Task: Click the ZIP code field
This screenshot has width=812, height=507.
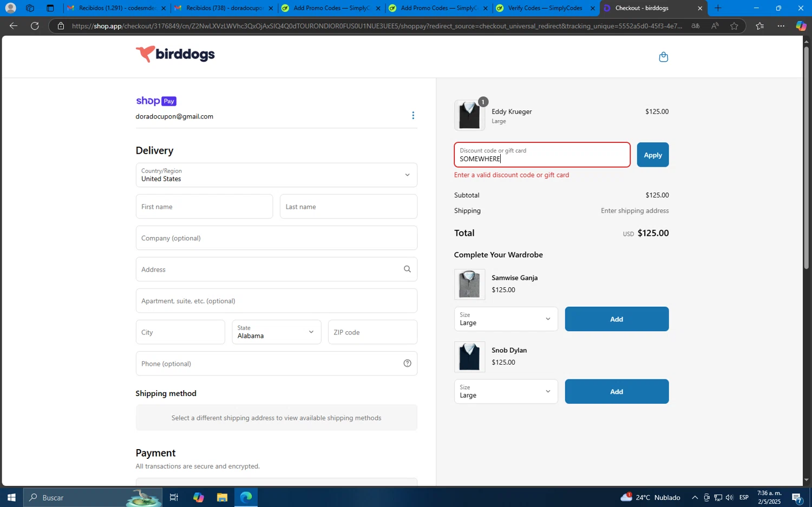Action: point(372,332)
